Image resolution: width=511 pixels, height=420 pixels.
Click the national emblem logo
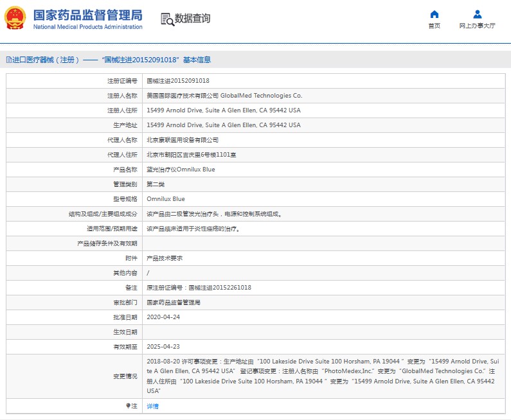pyautogui.click(x=15, y=18)
